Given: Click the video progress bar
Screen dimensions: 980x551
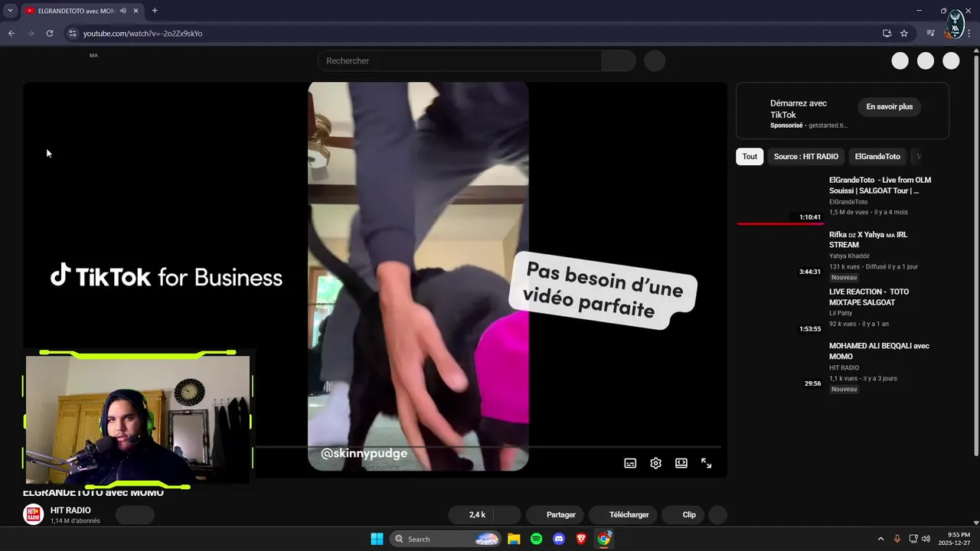Looking at the screenshot, I should click(490, 446).
